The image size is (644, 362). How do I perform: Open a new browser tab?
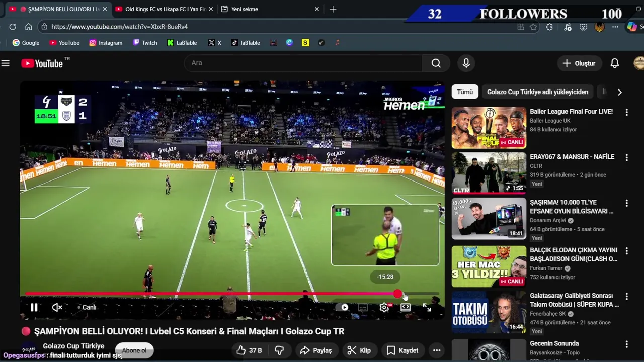coord(333,9)
